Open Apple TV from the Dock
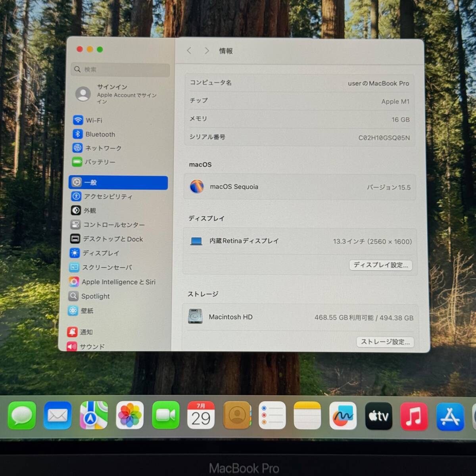This screenshot has width=476, height=476. [x=378, y=416]
